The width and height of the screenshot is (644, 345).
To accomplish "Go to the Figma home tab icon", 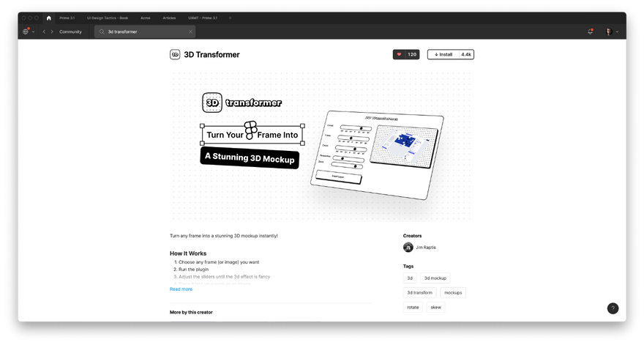I will [48, 18].
